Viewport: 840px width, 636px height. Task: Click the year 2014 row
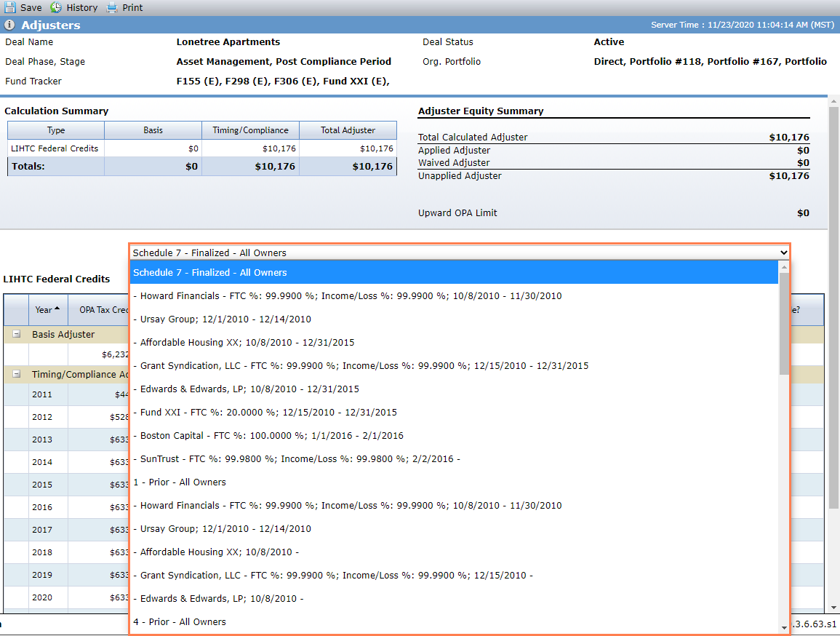66,462
